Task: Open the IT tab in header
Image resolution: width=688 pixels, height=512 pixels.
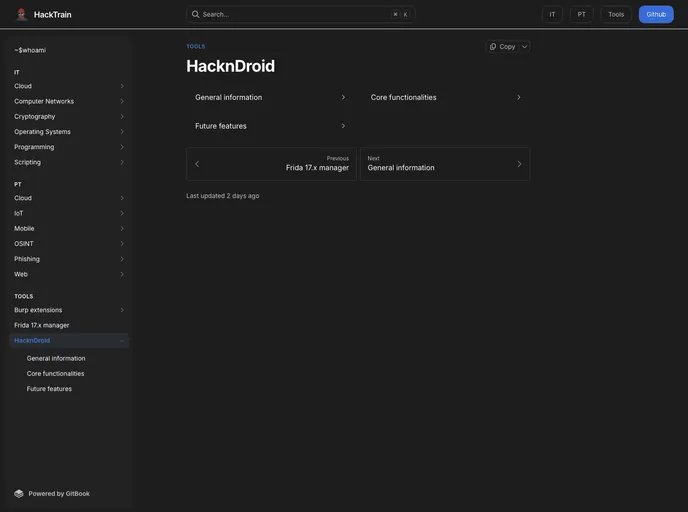Action: tap(552, 14)
